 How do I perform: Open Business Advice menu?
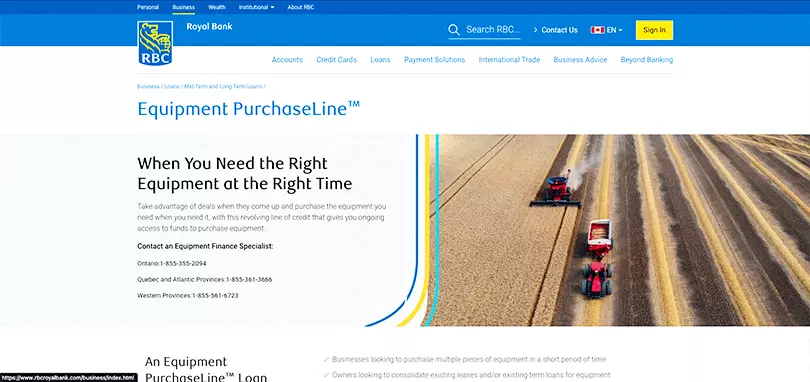pyautogui.click(x=580, y=59)
